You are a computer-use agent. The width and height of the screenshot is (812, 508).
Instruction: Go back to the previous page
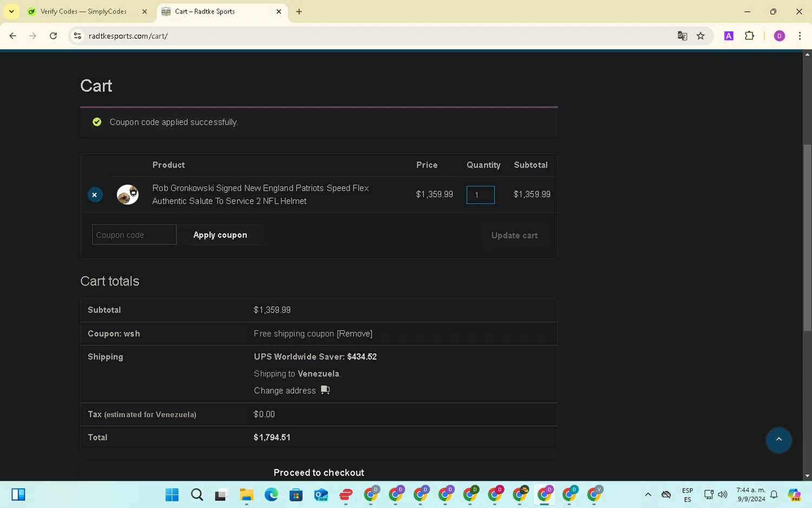point(13,36)
